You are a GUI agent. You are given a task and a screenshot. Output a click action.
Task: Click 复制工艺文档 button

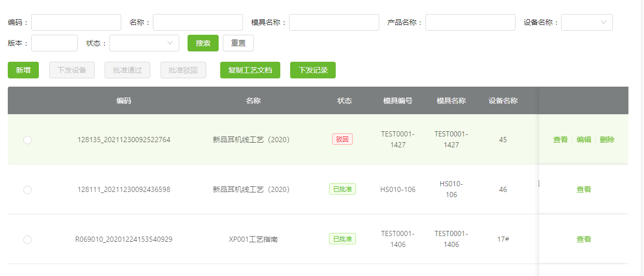click(x=250, y=70)
